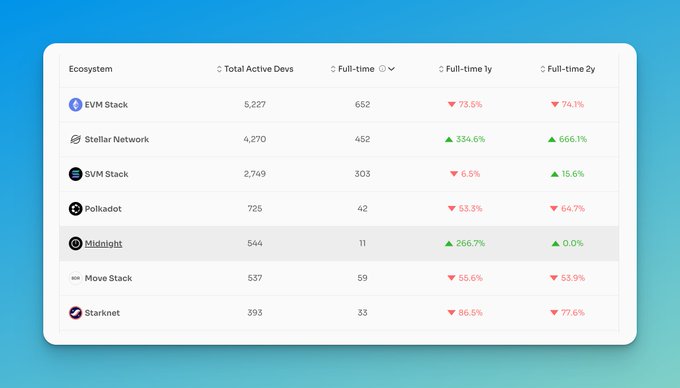Click EVM Stack full-time value 652
680x388 pixels.
362,104
